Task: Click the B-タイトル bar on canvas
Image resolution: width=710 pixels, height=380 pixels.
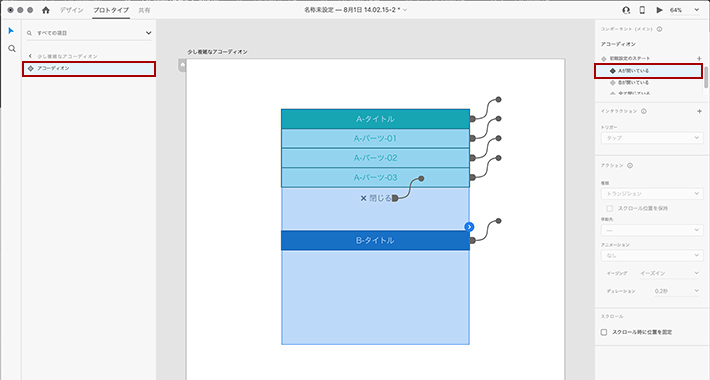Action: (375, 241)
